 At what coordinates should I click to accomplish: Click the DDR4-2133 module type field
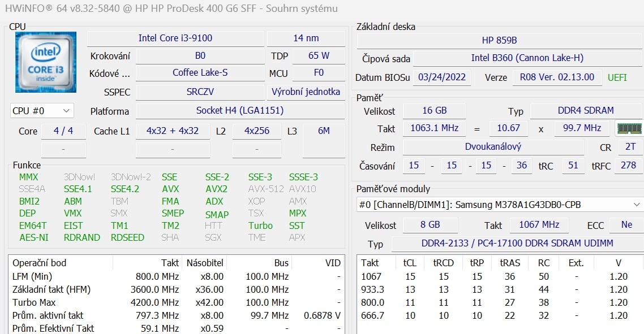click(x=517, y=244)
